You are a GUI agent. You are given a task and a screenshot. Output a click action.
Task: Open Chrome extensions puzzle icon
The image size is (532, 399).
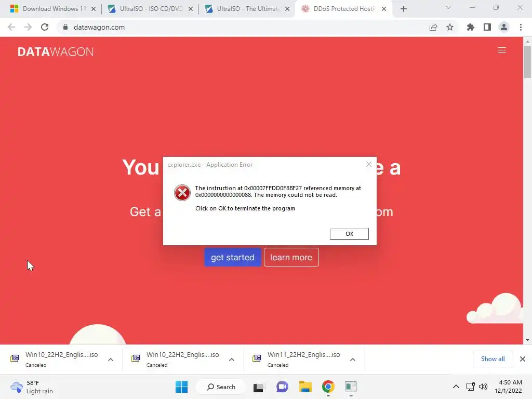click(x=471, y=27)
